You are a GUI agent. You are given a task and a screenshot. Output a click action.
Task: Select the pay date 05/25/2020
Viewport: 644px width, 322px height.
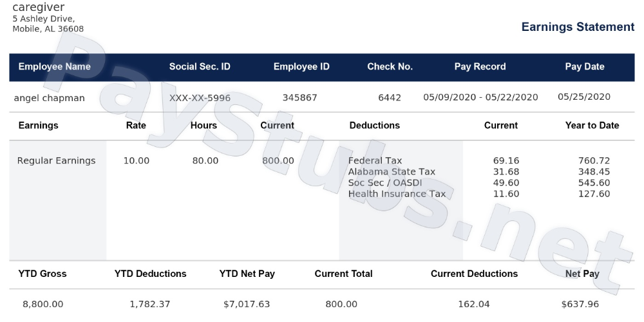[x=584, y=97]
